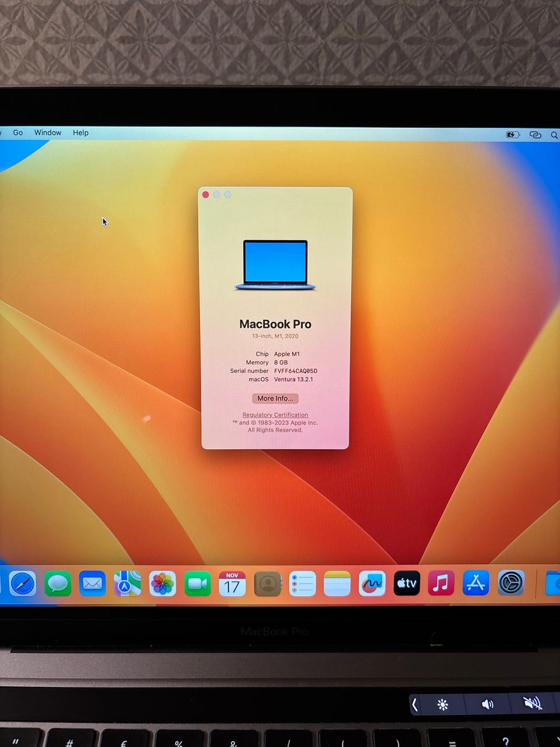This screenshot has height=747, width=560.
Task: Open Apple TV app in Dock
Action: point(407,583)
